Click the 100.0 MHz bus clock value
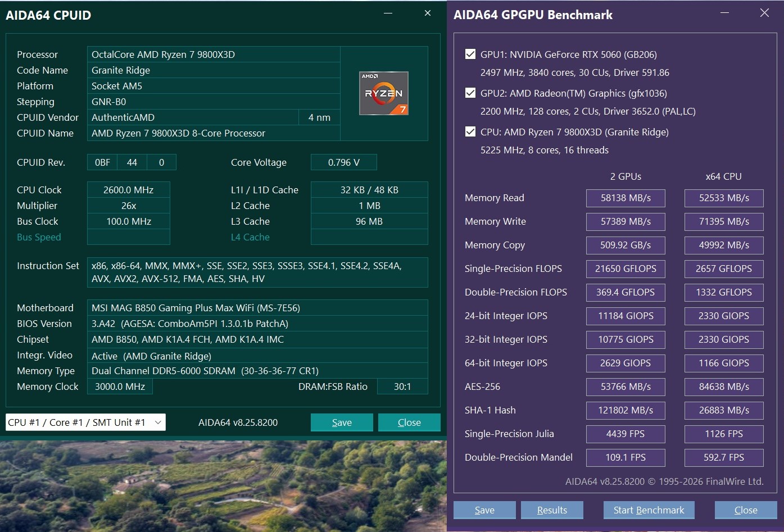784x532 pixels. pos(129,221)
